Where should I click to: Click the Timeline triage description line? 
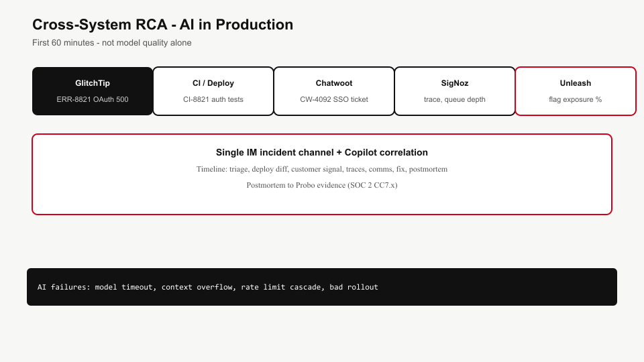(322, 169)
